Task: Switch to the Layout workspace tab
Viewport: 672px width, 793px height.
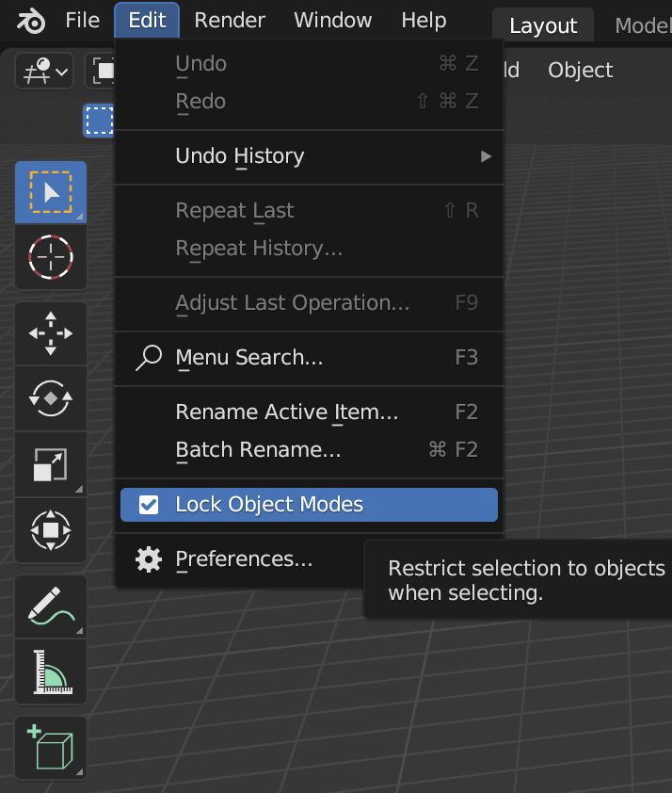Action: click(x=542, y=25)
